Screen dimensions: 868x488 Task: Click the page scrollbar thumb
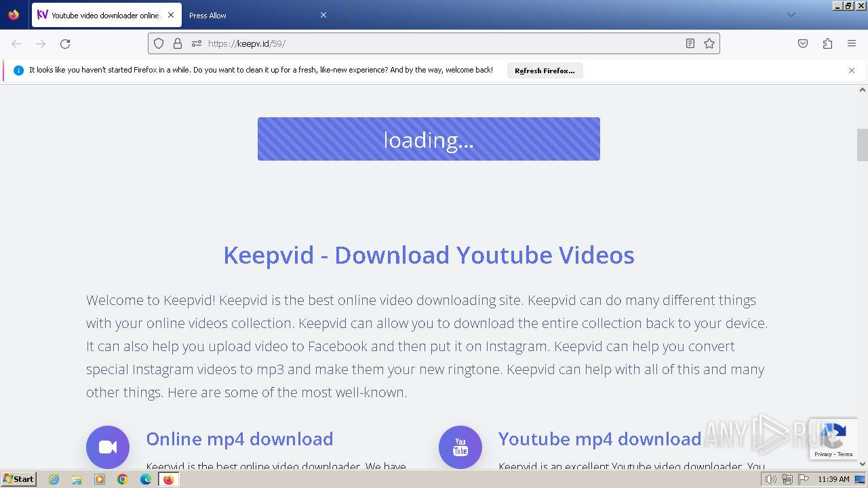coord(863,145)
